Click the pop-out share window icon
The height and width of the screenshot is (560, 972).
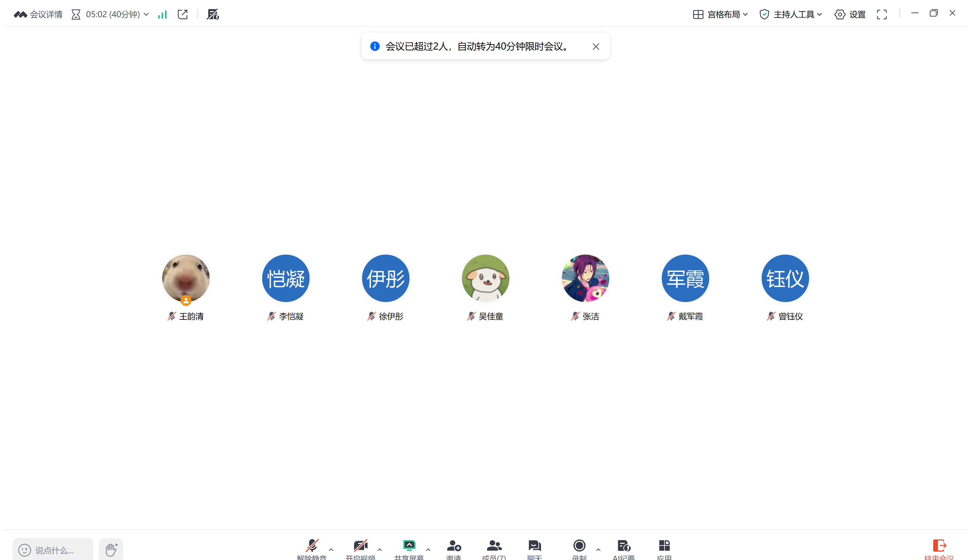183,15
